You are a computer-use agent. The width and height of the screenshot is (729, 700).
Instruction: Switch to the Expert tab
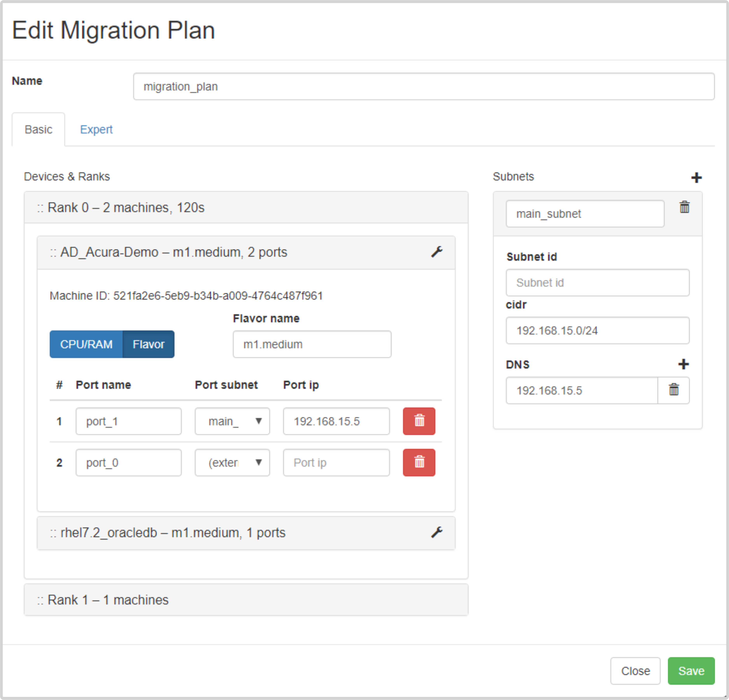[96, 129]
